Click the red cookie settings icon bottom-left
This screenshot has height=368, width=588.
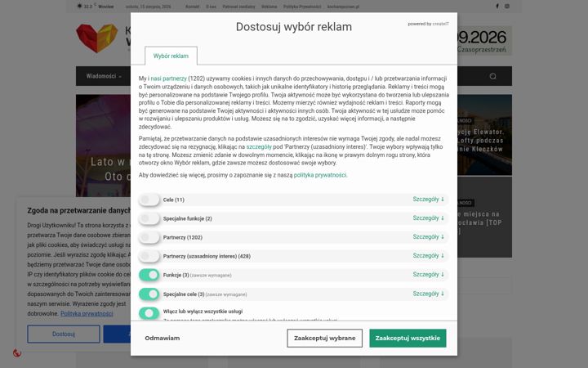17,353
